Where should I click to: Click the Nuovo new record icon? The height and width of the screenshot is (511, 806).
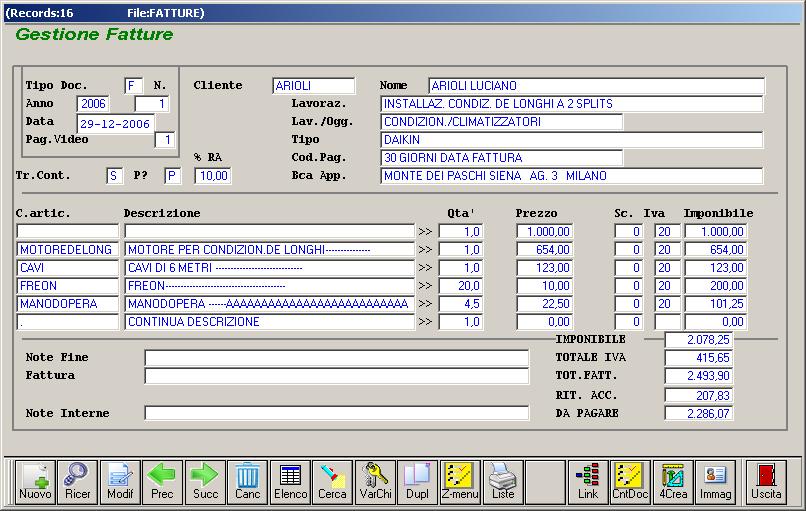[35, 481]
